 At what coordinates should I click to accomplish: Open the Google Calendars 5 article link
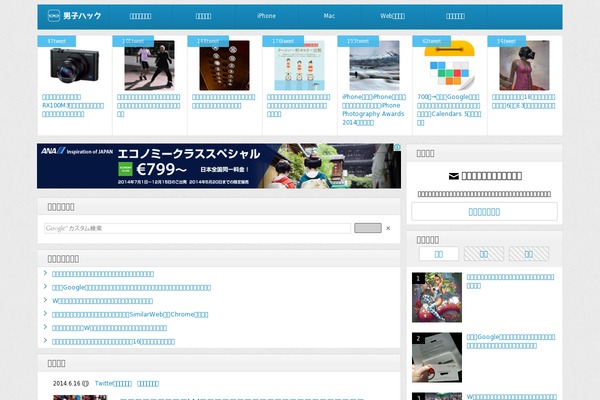449,109
